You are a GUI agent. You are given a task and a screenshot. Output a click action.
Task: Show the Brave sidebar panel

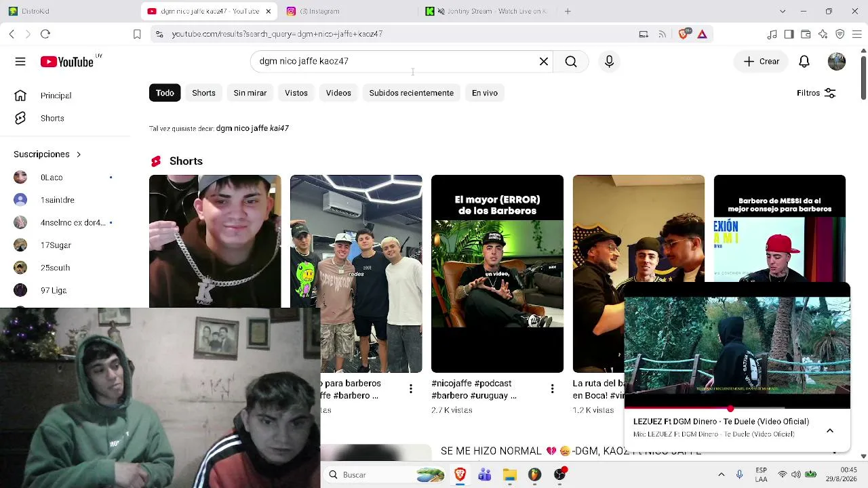tap(789, 34)
